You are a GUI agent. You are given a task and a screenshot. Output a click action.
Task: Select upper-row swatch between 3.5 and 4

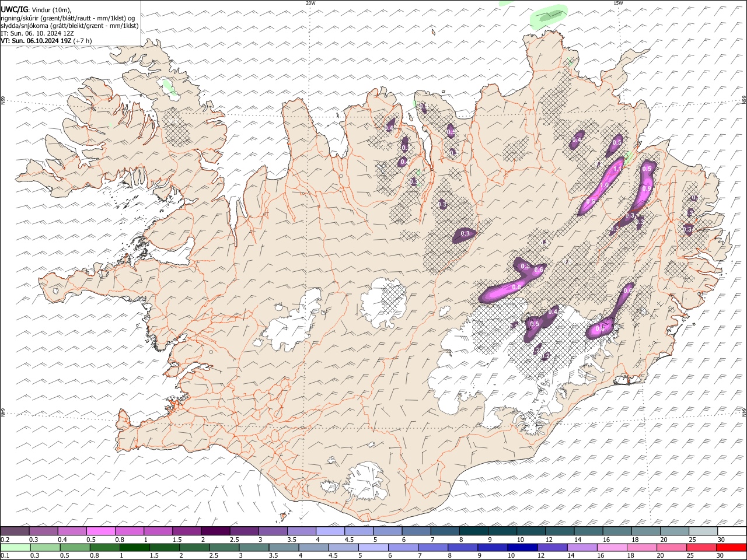302,531
